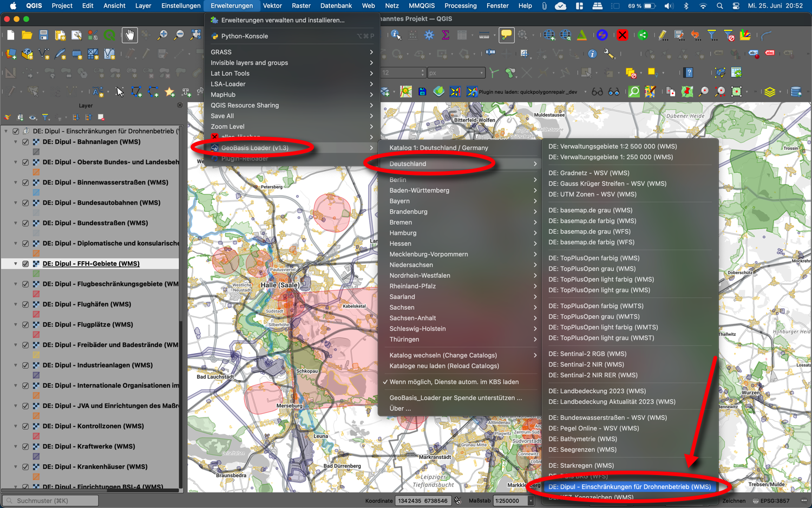The image size is (812, 508).
Task: Open the statistical summary sigma icon
Action: [446, 35]
